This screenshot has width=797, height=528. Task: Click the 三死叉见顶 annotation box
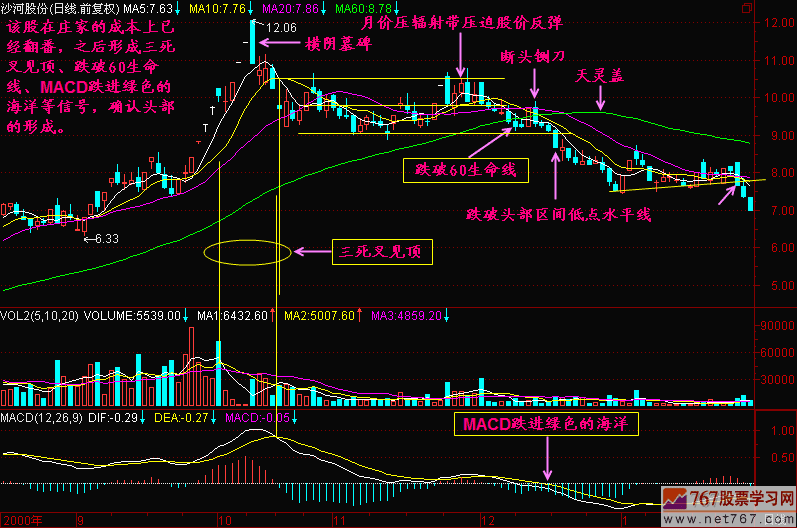[380, 251]
